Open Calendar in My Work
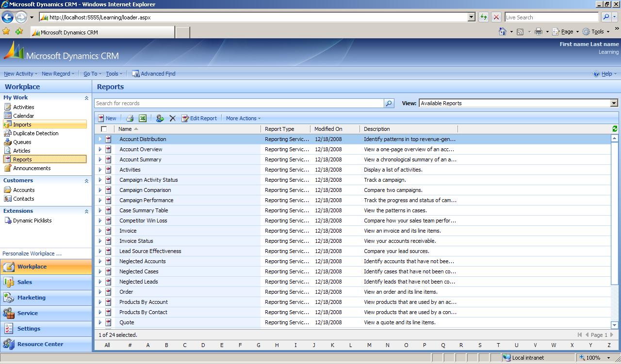This screenshot has width=621, height=364. (x=23, y=116)
